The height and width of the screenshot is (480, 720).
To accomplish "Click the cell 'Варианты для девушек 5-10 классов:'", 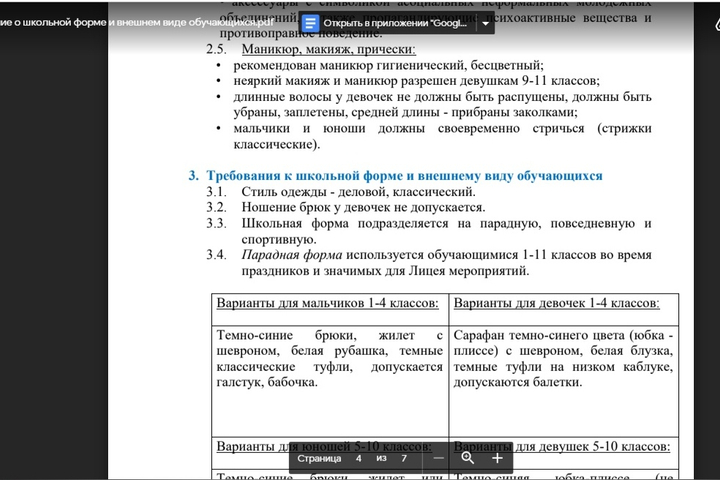I will 564,452.
